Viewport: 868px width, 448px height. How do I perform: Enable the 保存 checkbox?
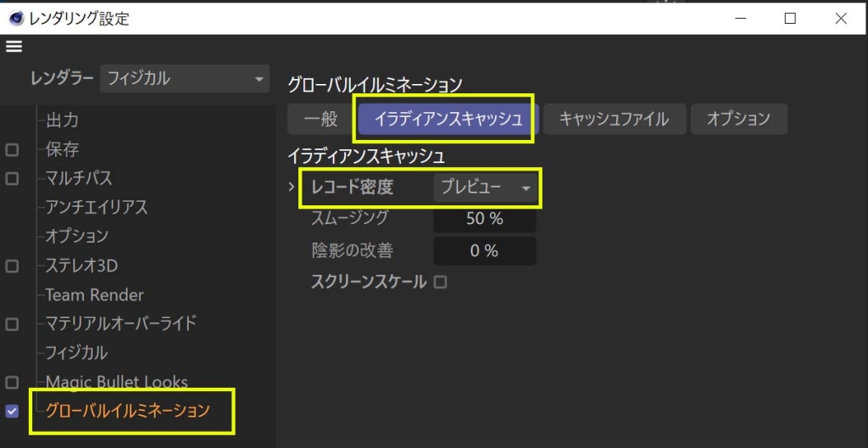pyautogui.click(x=12, y=149)
